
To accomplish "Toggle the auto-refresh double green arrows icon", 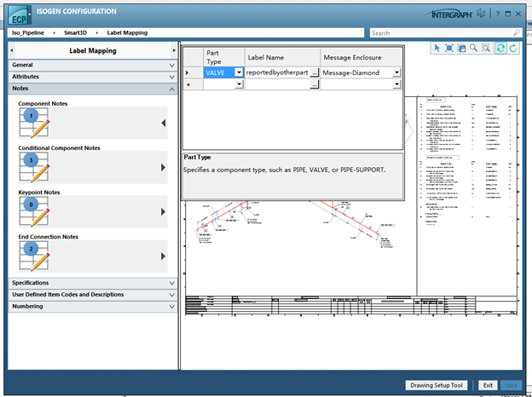I will click(x=500, y=49).
